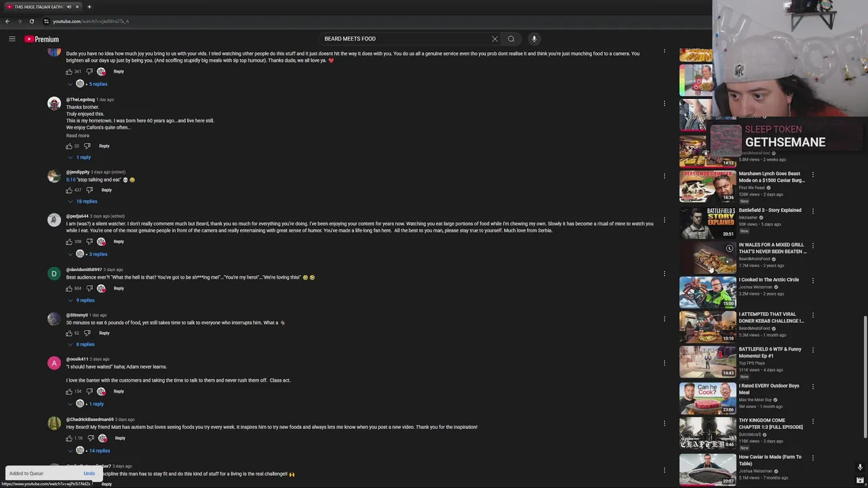
Task: Like the @jendippity comment
Action: click(69, 190)
